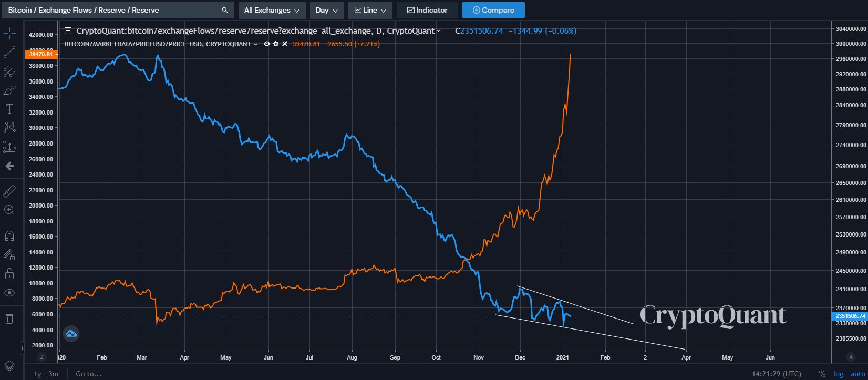
Task: Toggle magnet mode for drawings
Action: tap(9, 235)
